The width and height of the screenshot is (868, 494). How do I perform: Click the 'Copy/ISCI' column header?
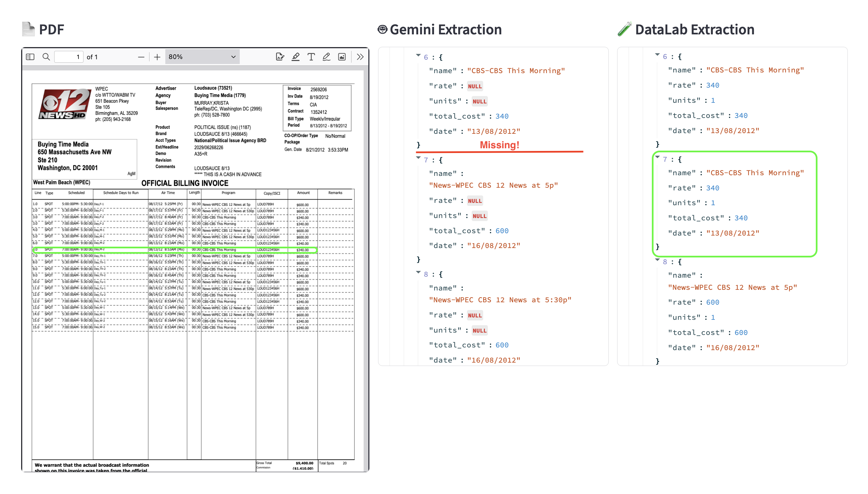click(272, 193)
